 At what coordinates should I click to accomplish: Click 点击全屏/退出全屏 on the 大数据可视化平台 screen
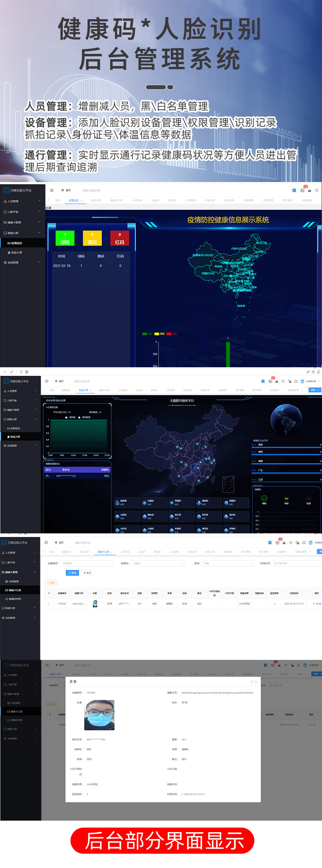55,400
